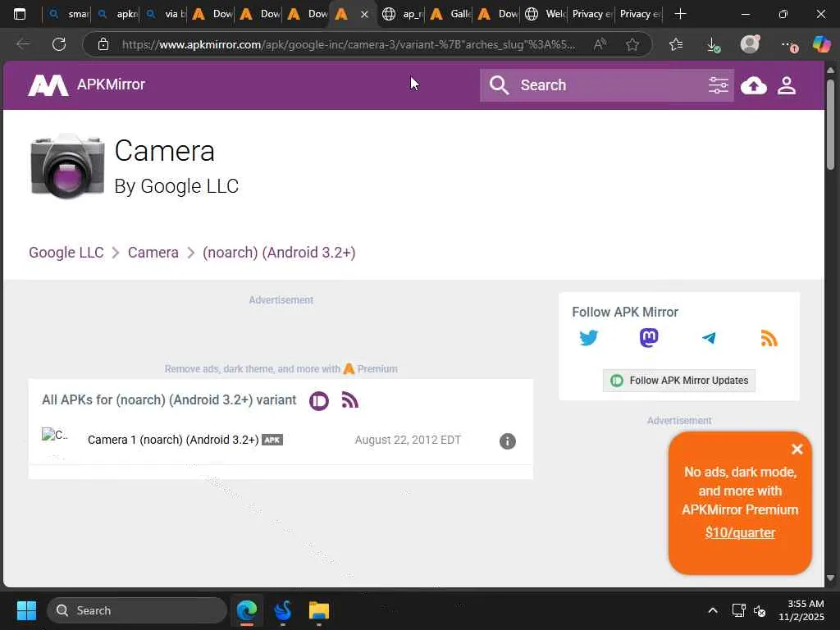Go to Camera breadcrumb link
Viewport: 840px width, 630px height.
(x=153, y=253)
